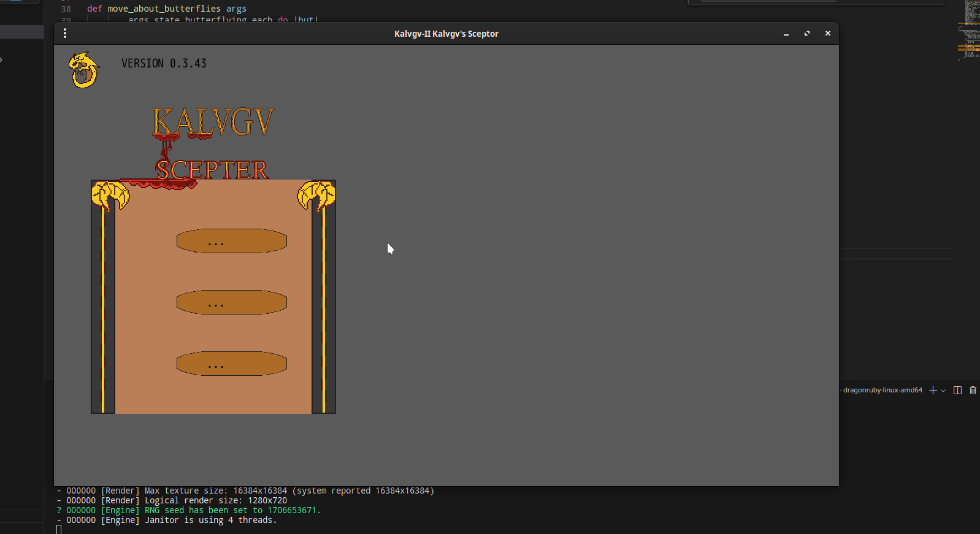Choose the last "..." game menu button
The height and width of the screenshot is (534, 980).
click(x=232, y=364)
